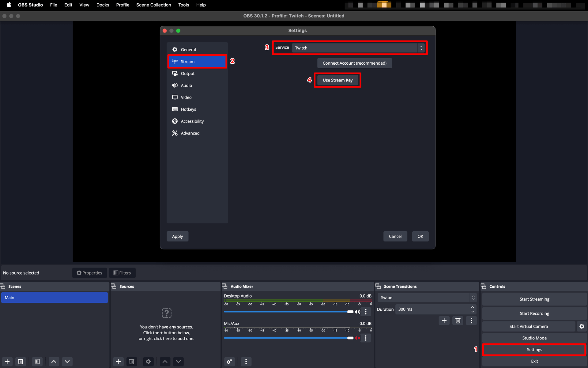Unmute the Mic/Aux red speaker
This screenshot has height=368, width=588.
tap(357, 338)
